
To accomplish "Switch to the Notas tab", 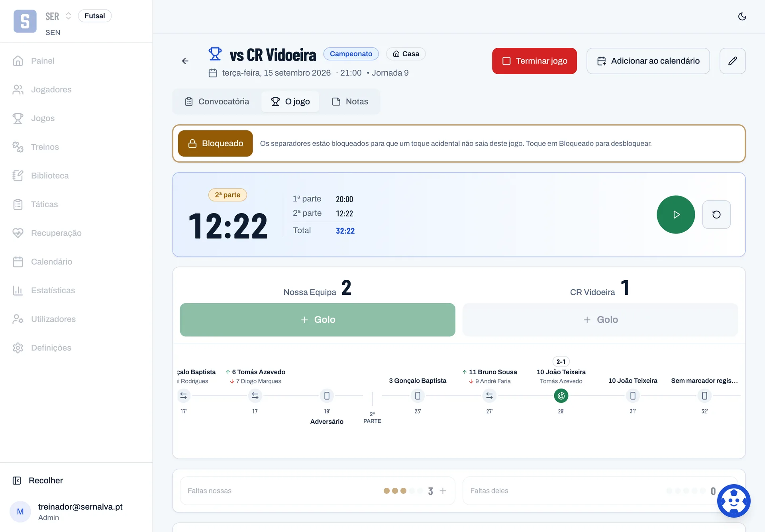I will tap(350, 102).
